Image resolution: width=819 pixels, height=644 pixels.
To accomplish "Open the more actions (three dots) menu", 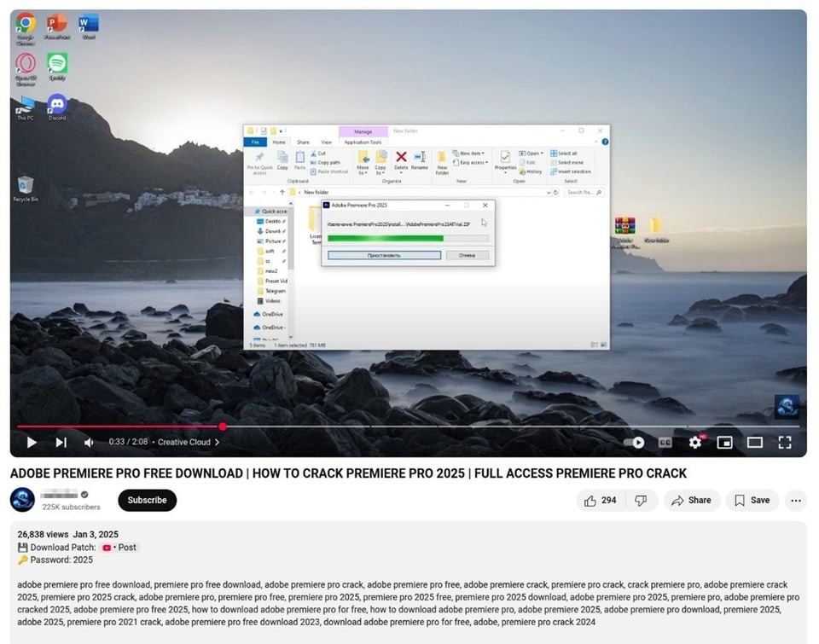I will tap(796, 501).
